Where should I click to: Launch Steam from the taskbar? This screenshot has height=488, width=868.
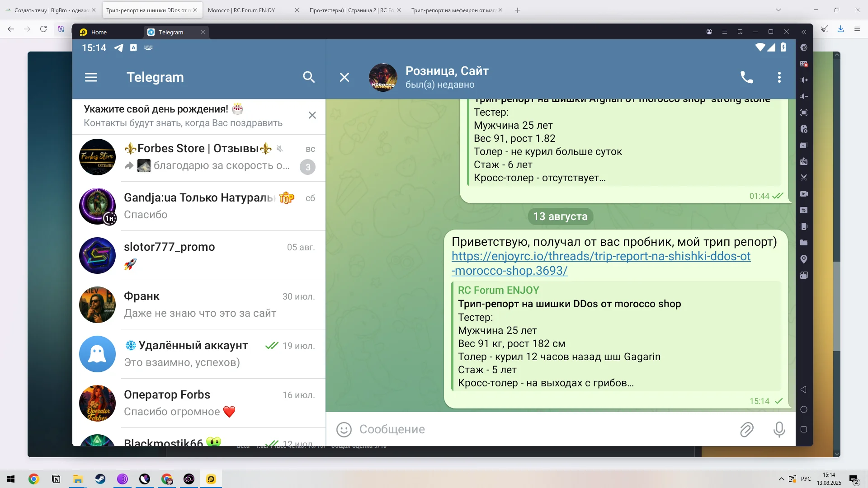pos(100,479)
